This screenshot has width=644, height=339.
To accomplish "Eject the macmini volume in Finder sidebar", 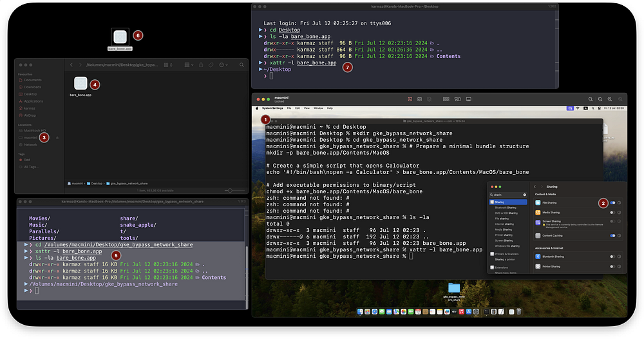I will 57,138.
